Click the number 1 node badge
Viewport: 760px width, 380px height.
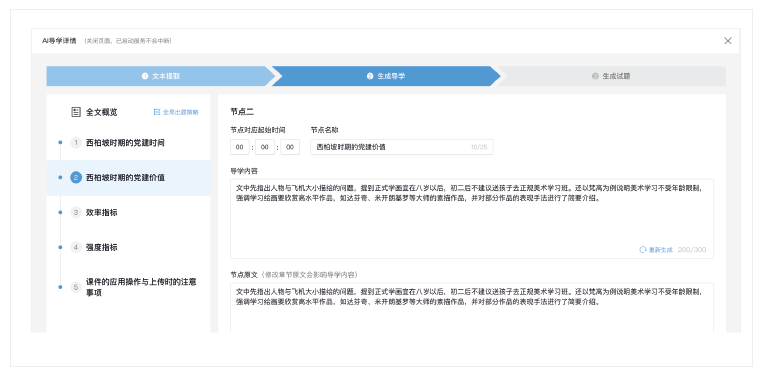(x=76, y=143)
